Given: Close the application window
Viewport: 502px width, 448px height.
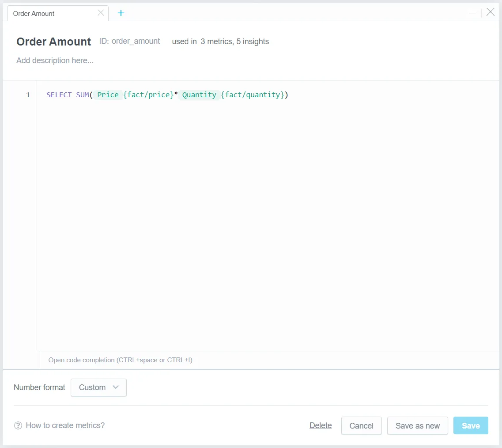Looking at the screenshot, I should point(490,12).
